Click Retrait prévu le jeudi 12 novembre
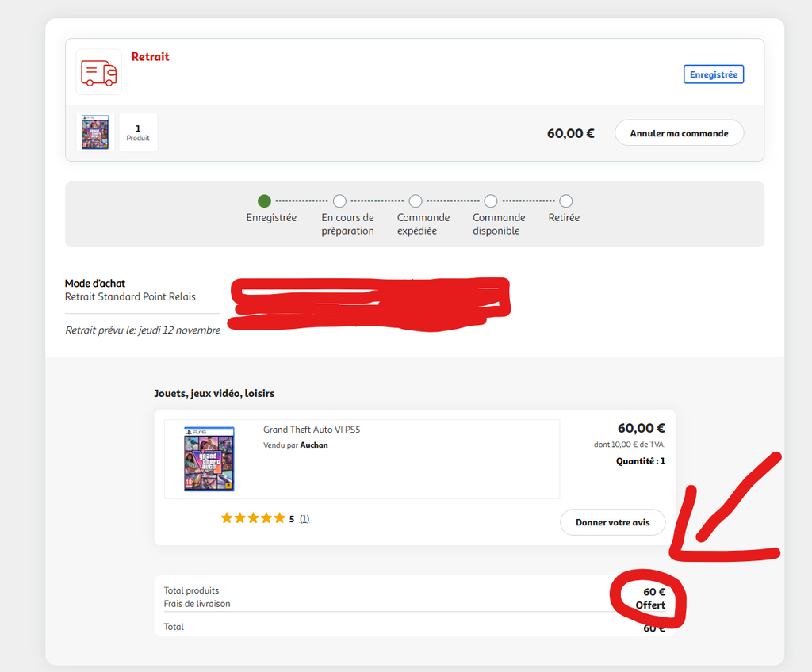 pyautogui.click(x=143, y=330)
